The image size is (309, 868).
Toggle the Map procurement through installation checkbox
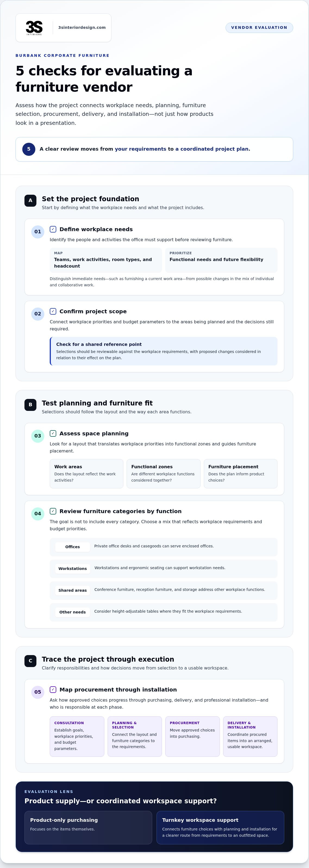point(53,689)
